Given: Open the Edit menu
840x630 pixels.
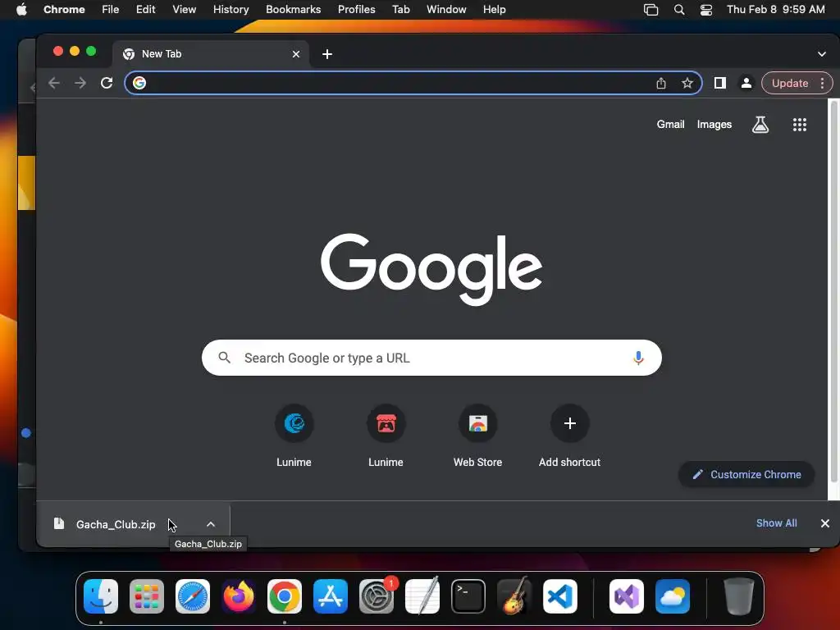Looking at the screenshot, I should coord(146,10).
